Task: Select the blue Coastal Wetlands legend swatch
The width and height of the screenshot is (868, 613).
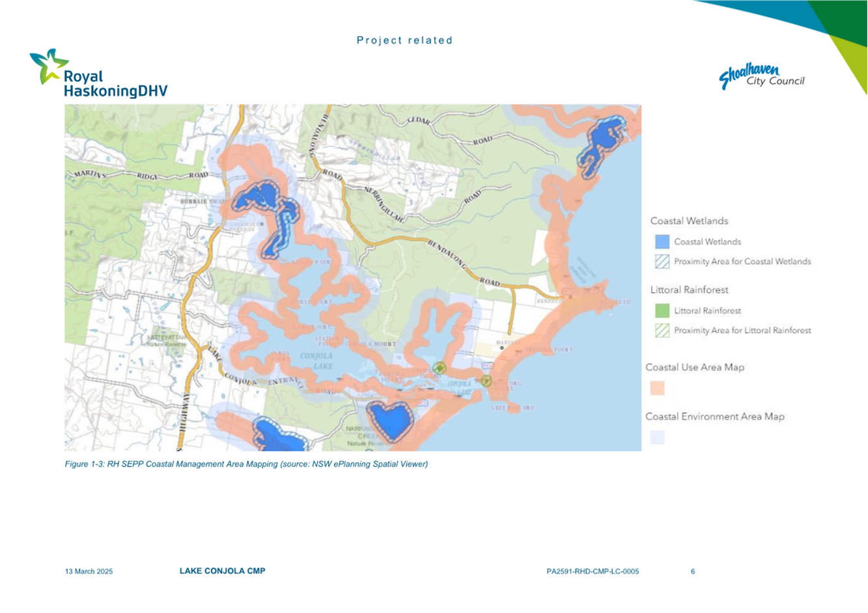Action: tap(662, 242)
